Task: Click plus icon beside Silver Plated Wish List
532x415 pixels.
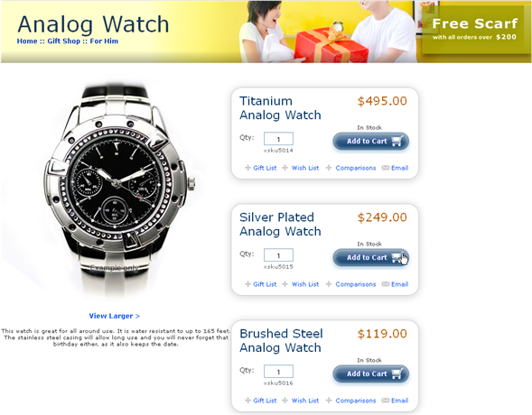Action: [x=285, y=284]
